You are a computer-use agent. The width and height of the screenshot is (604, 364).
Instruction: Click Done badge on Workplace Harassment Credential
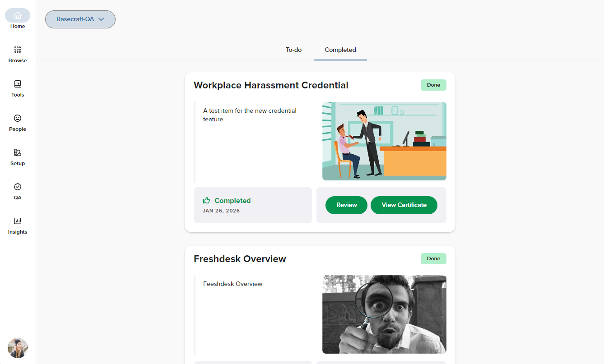(x=433, y=85)
